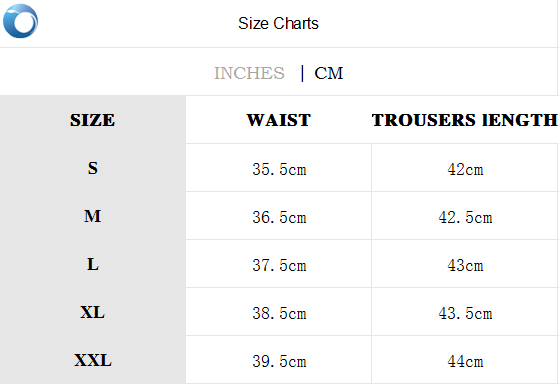Click the 39.5cm waist cell
559x384 pixels.
(279, 361)
